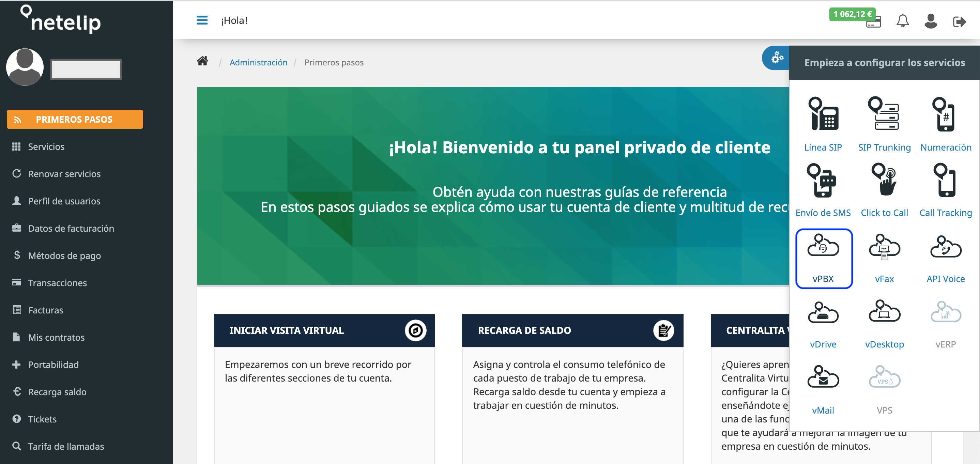Image resolution: width=980 pixels, height=464 pixels.
Task: Open Portabilidad in the sidebar
Action: (x=45, y=365)
